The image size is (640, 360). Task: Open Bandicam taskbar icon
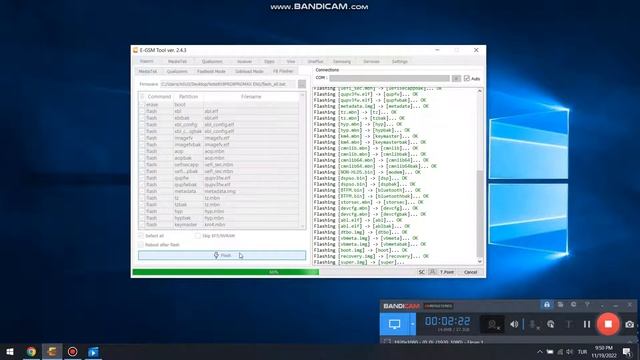[x=73, y=352]
